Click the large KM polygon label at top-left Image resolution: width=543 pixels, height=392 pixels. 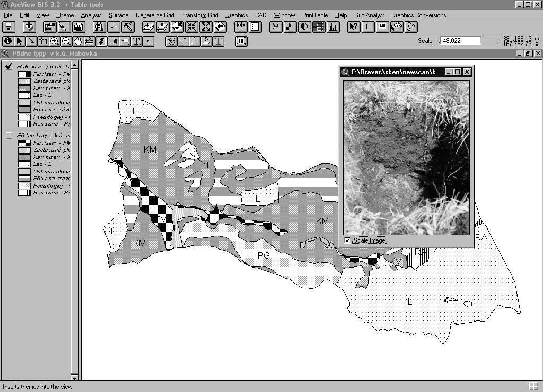coord(150,149)
